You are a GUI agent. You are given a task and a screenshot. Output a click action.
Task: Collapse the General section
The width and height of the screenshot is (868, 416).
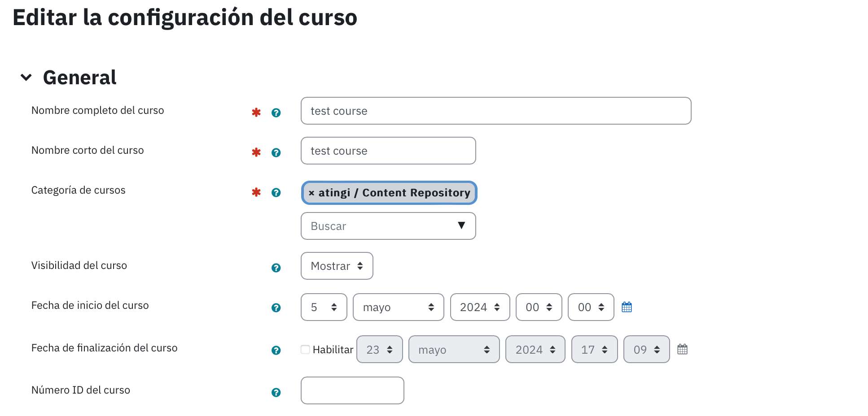pyautogui.click(x=26, y=78)
